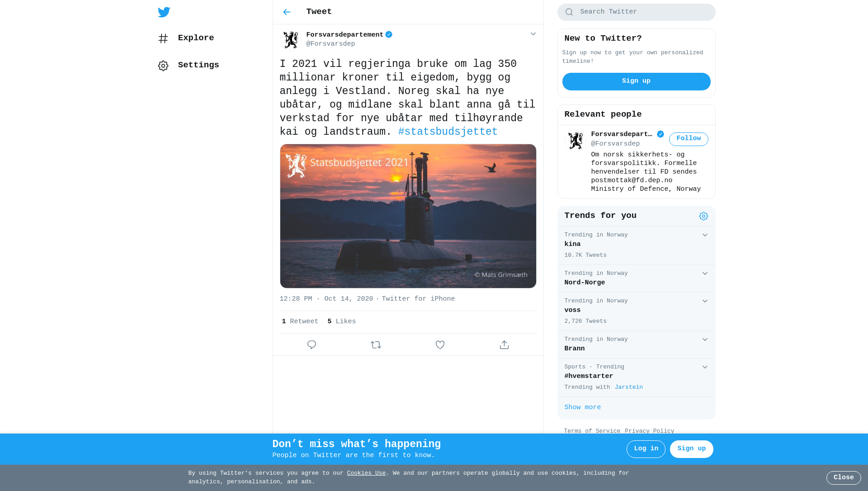Image resolution: width=868 pixels, height=491 pixels.
Task: Click Show more under trends
Action: pyautogui.click(x=582, y=408)
